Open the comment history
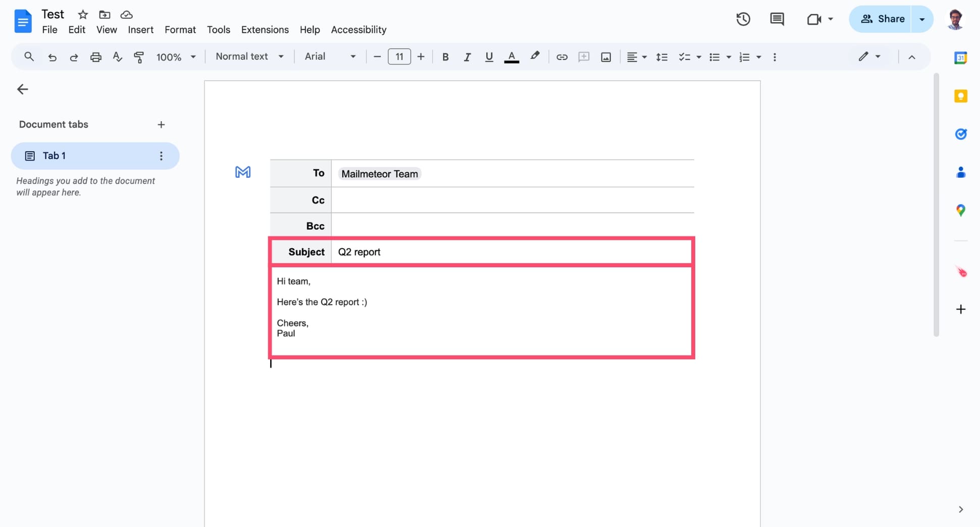 point(777,19)
